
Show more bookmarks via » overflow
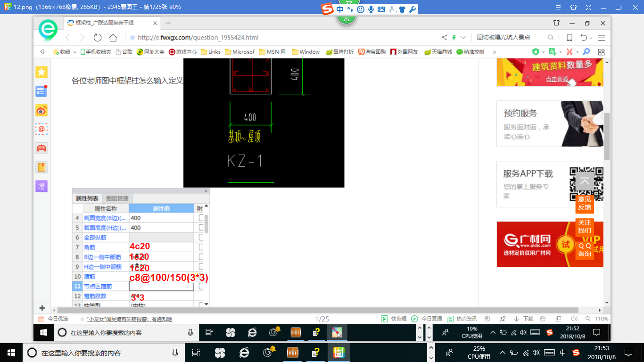click(x=494, y=52)
